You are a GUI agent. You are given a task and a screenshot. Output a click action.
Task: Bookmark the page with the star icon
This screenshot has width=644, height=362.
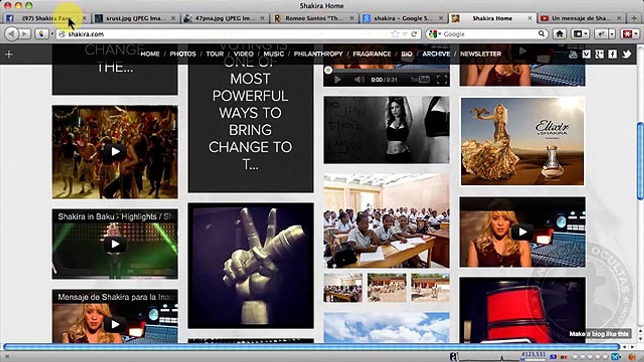[x=395, y=34]
